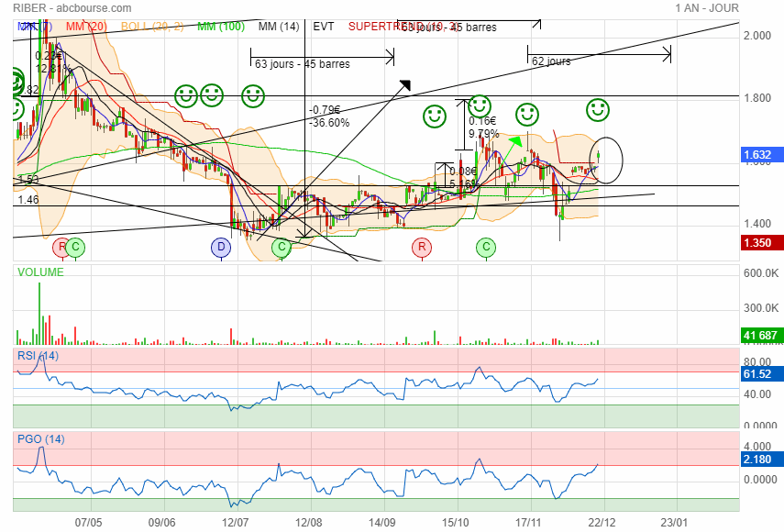Click the blue D event marker
784x532 pixels.
(x=221, y=247)
